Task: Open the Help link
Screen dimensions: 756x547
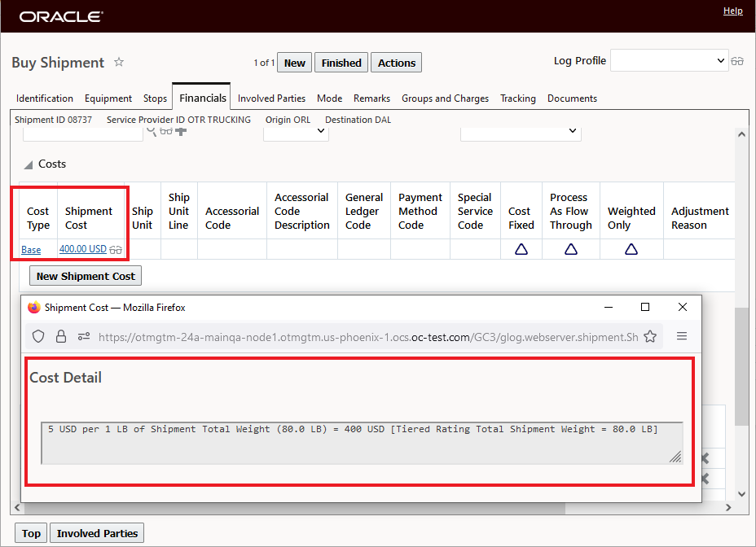Action: pyautogui.click(x=733, y=11)
